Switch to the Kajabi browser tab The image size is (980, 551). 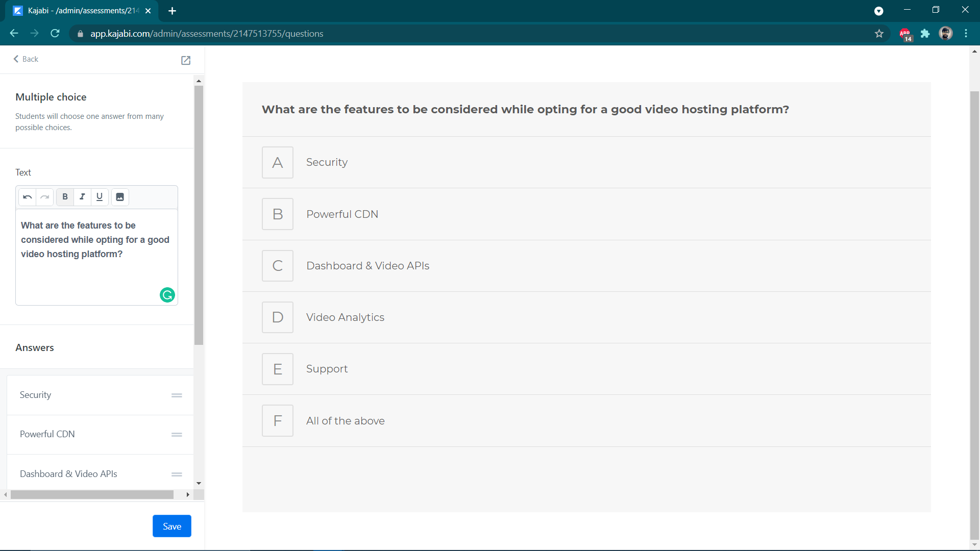(x=82, y=11)
